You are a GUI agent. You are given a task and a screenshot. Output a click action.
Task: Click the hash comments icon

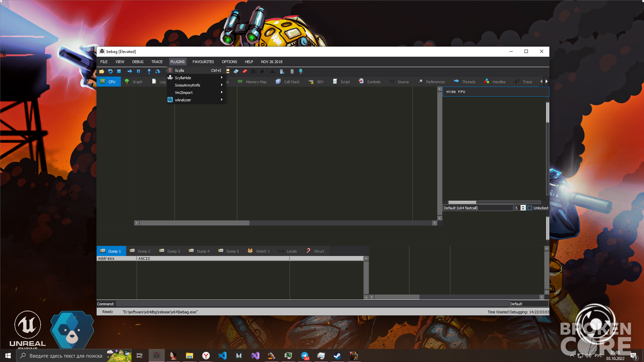coord(262,71)
